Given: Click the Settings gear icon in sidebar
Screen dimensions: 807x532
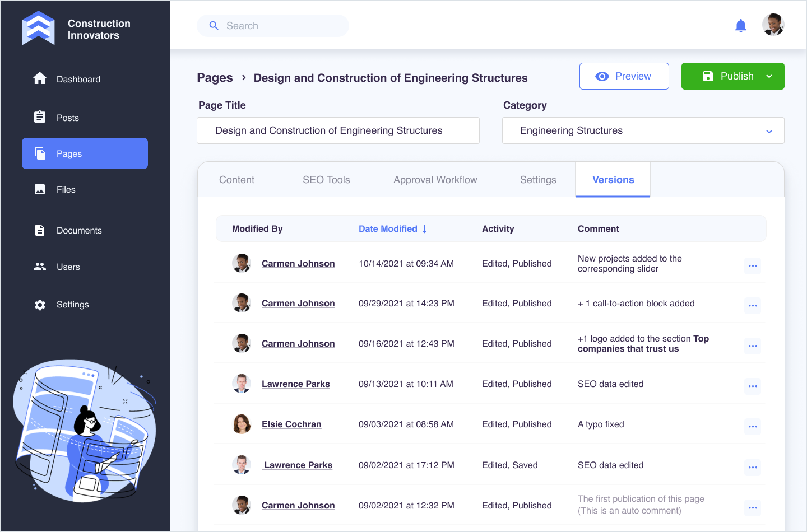Looking at the screenshot, I should click(40, 305).
